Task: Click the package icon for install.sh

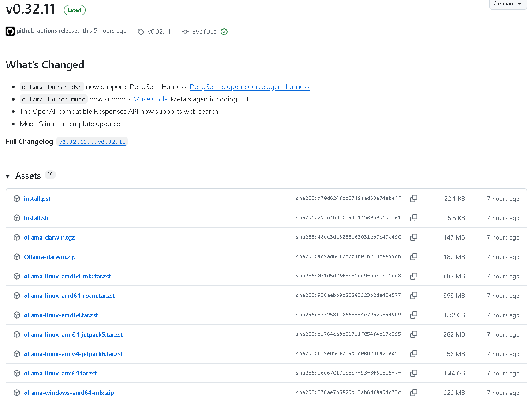Action: [17, 218]
